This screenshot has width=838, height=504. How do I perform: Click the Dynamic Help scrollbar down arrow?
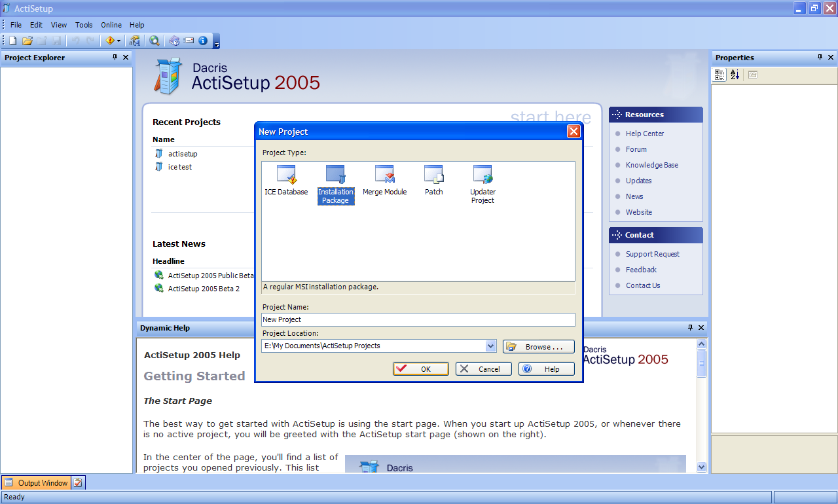[x=702, y=467]
